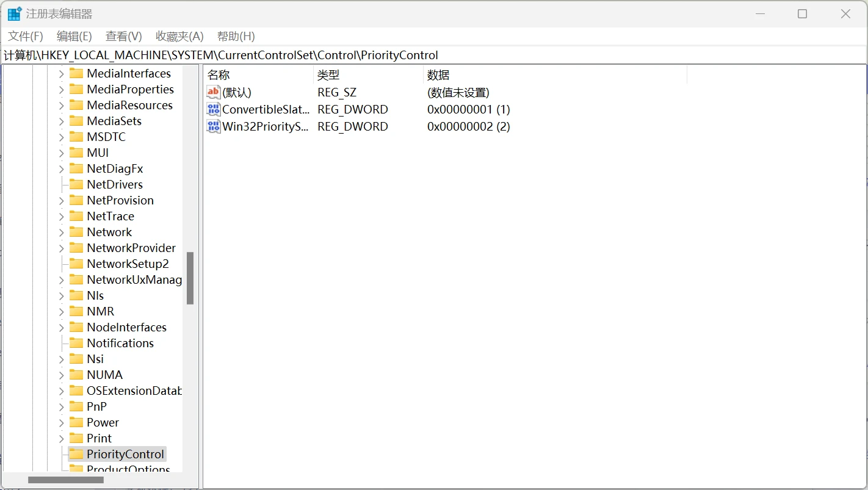The image size is (868, 490).
Task: Expand the Network key chevron
Action: [x=61, y=232]
